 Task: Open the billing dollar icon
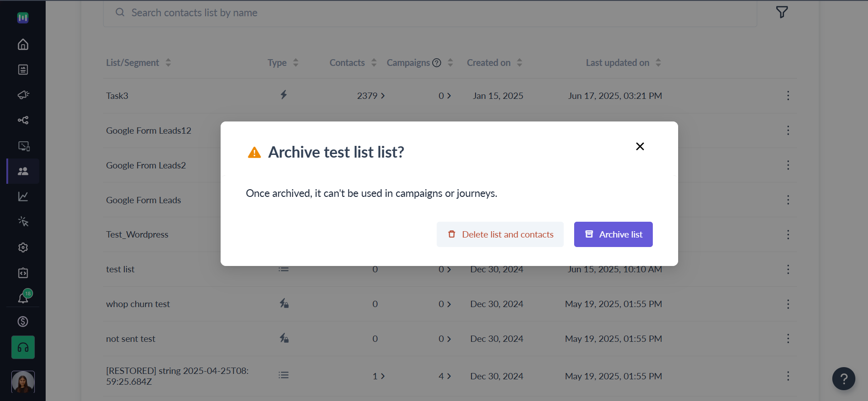coord(23,322)
